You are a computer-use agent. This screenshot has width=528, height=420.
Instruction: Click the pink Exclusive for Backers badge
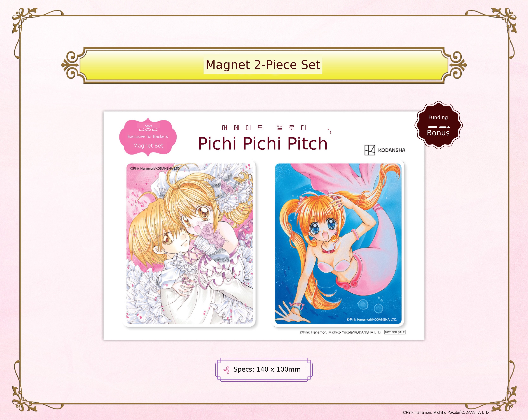click(148, 138)
